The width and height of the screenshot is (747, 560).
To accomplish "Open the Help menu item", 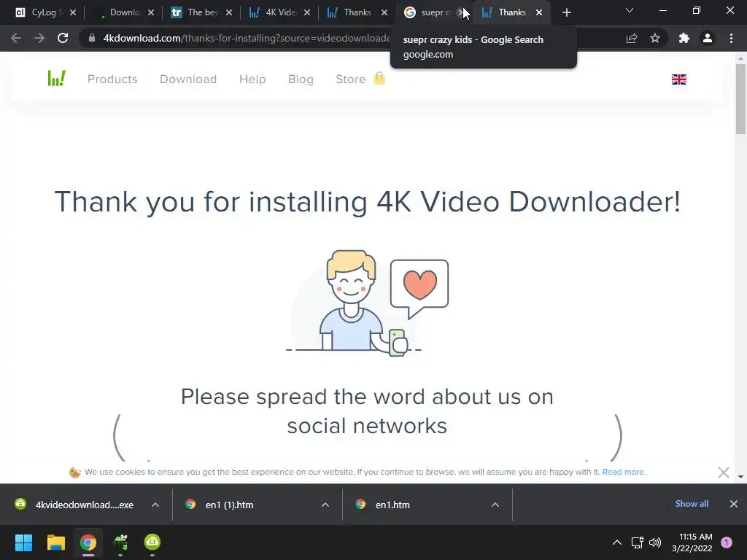I will tap(252, 79).
